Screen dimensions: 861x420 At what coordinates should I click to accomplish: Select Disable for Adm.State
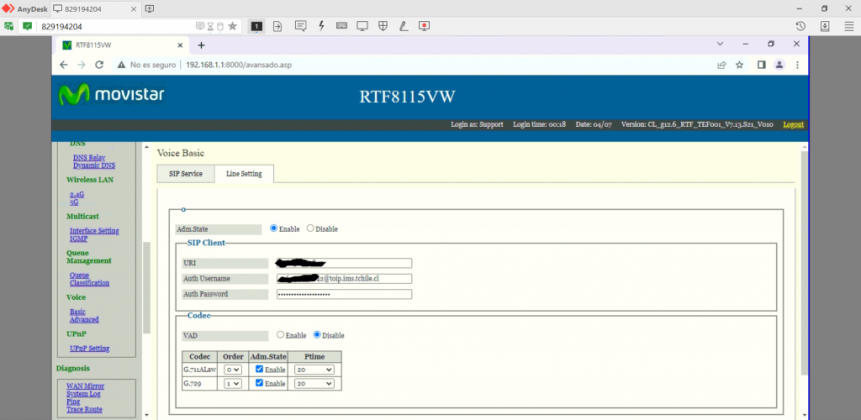point(310,229)
